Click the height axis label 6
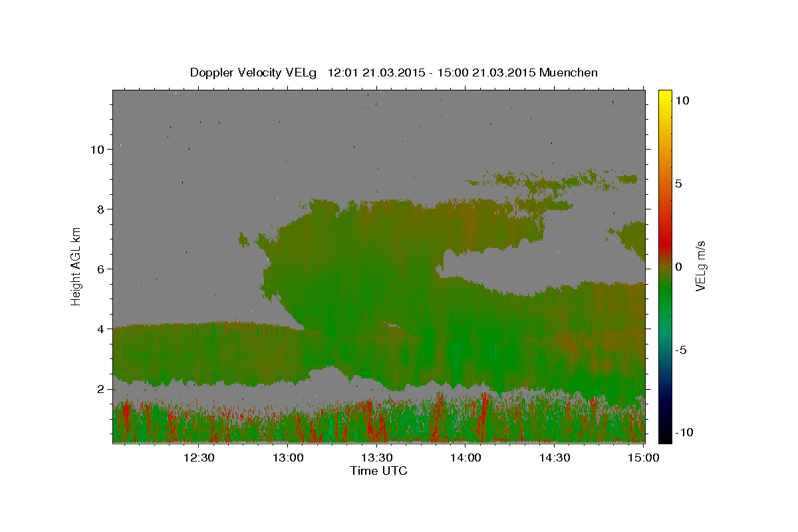This screenshot has height=532, width=798. coord(101,269)
